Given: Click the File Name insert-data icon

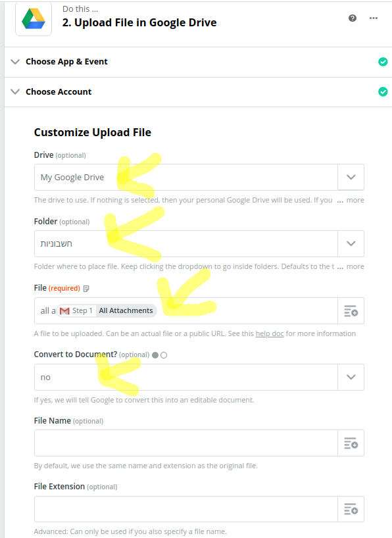Looking at the screenshot, I should pos(351,443).
